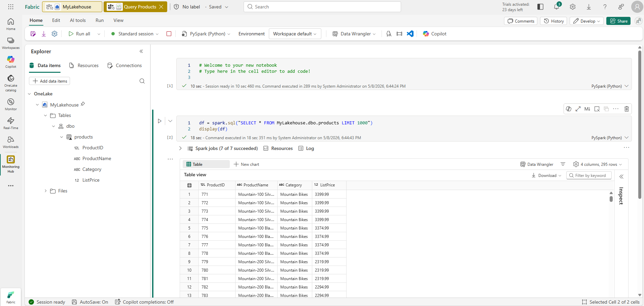Open the notebook History
Image resolution: width=644 pixels, height=306 pixels.
point(553,21)
